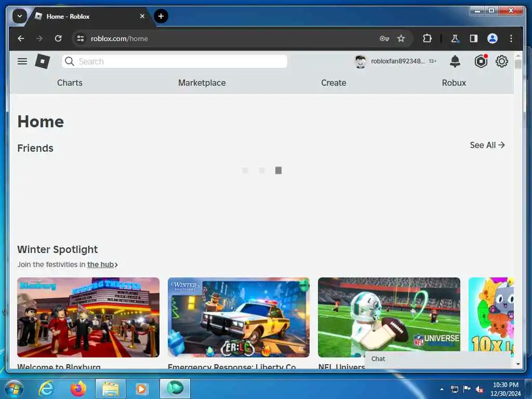The image size is (532, 399).
Task: Toggle the browser side panel
Action: (474, 38)
